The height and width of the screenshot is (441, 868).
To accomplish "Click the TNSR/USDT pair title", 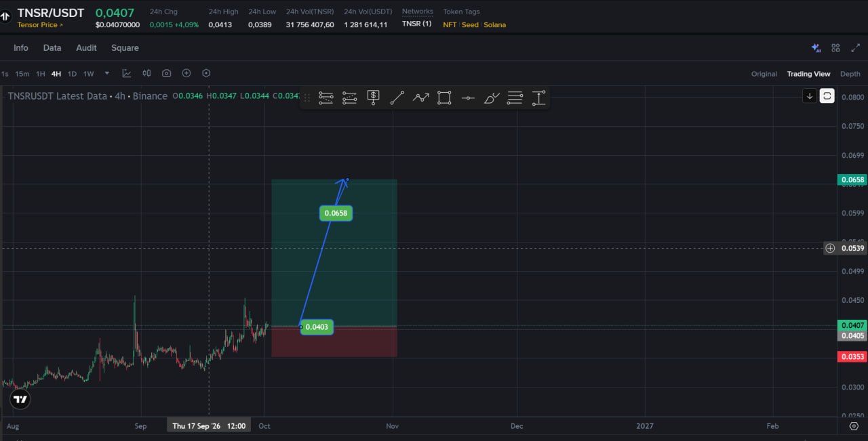I will (51, 13).
